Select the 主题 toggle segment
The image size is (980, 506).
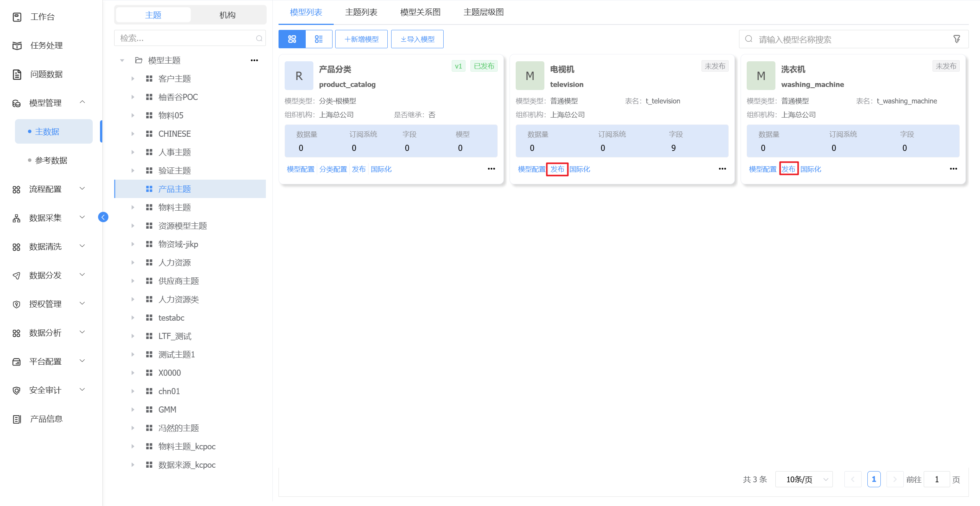coord(153,15)
